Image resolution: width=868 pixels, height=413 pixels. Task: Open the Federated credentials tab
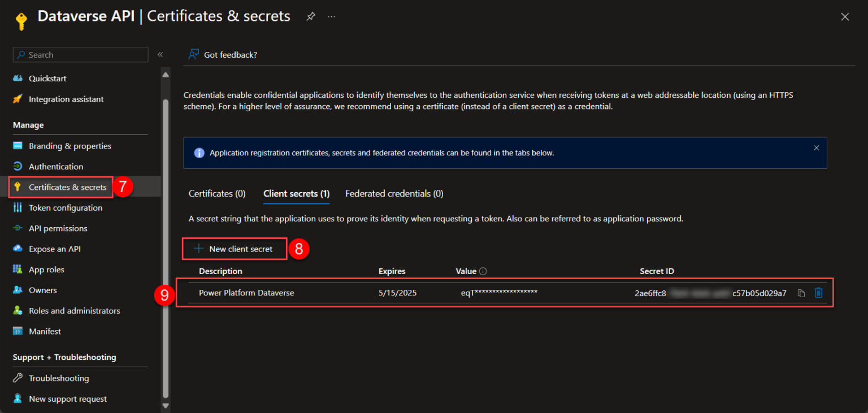(x=394, y=193)
